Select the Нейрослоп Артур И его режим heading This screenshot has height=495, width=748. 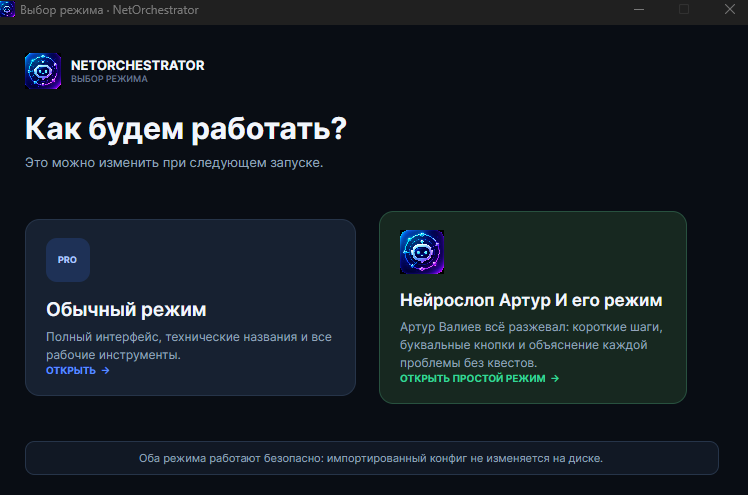coord(531,300)
